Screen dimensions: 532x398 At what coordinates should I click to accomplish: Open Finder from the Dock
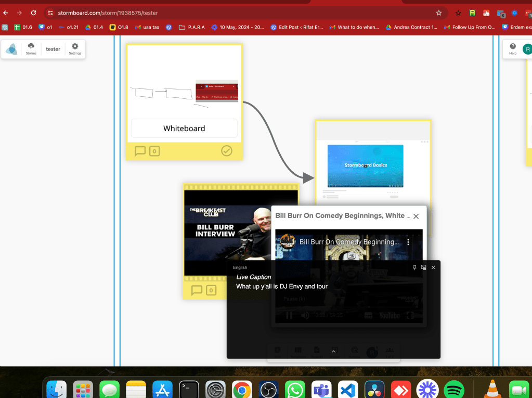pos(56,390)
